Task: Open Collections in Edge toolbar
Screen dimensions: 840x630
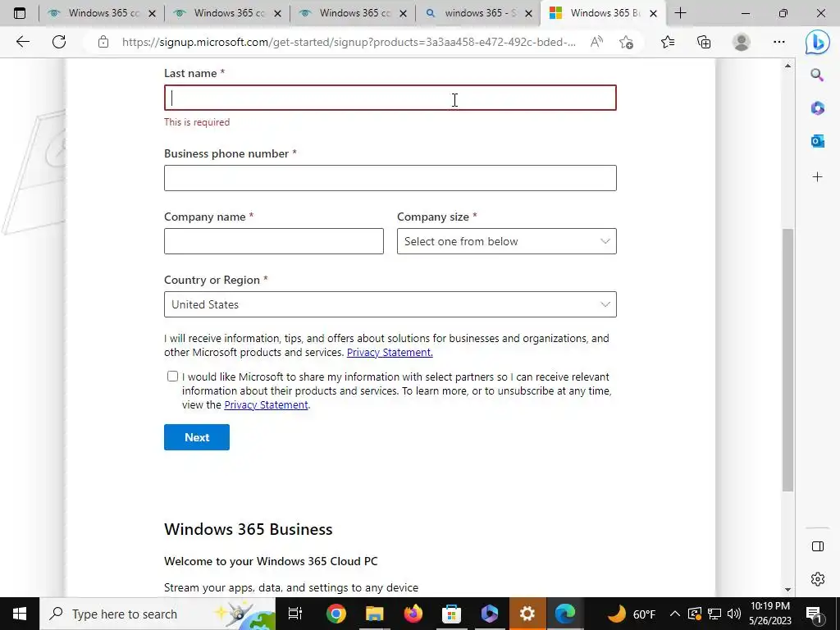Action: click(x=704, y=42)
